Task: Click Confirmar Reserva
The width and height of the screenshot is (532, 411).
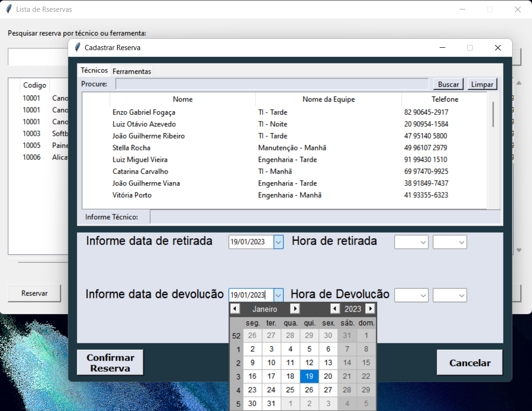Action: tap(110, 362)
